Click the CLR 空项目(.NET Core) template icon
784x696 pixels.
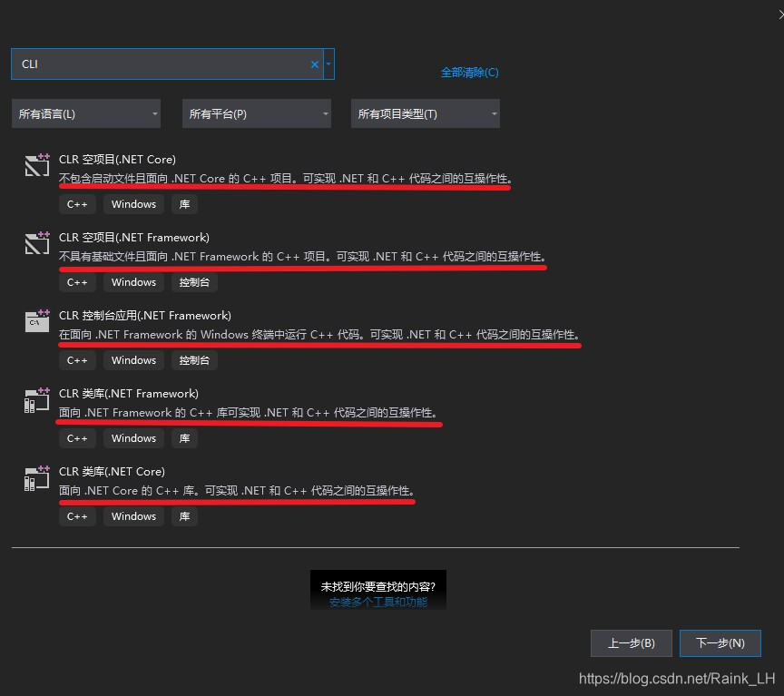(37, 164)
